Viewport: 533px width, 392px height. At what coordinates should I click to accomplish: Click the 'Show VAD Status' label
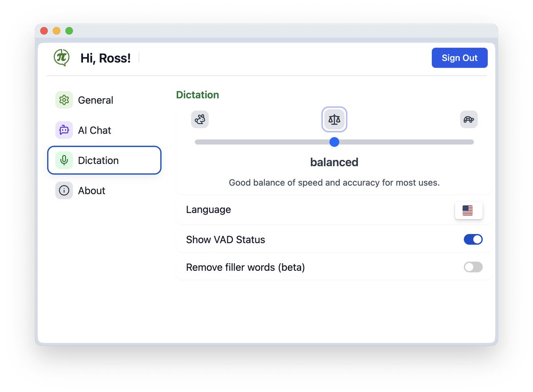(226, 240)
